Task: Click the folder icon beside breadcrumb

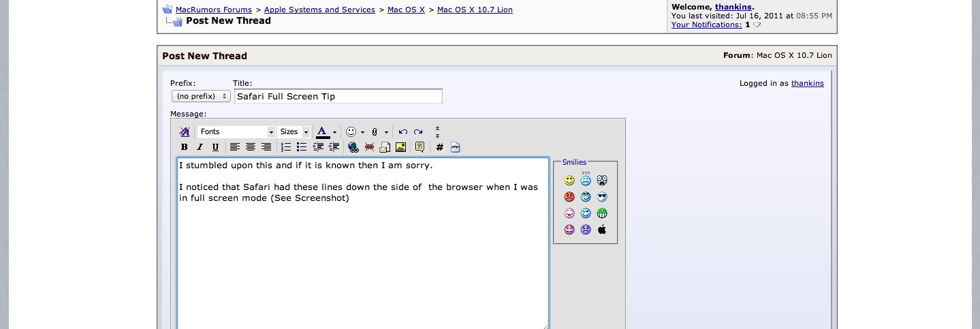Action: coord(168,10)
